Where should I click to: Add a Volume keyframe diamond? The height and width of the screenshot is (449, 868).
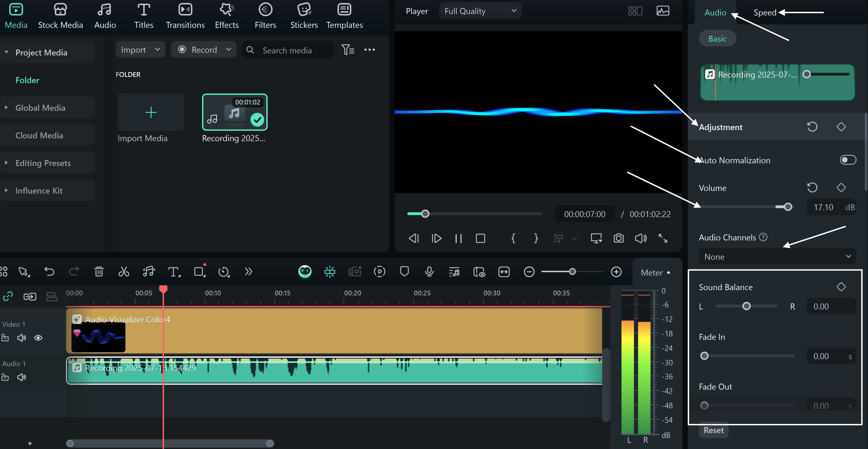pos(841,188)
